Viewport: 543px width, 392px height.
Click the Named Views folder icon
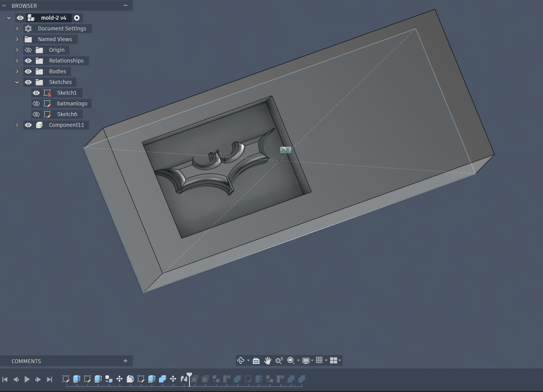(28, 39)
